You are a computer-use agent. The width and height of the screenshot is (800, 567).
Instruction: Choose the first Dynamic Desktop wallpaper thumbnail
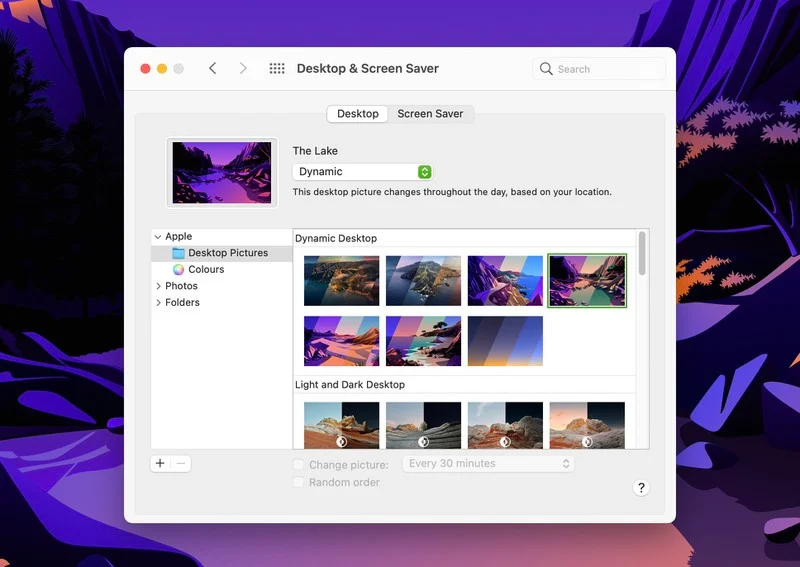[341, 281]
